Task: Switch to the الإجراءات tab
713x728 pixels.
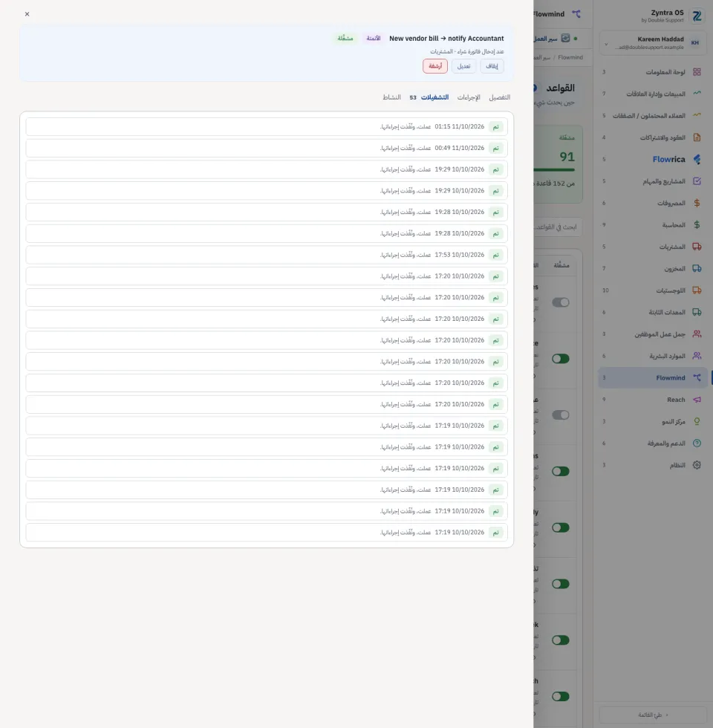Action: (x=469, y=97)
